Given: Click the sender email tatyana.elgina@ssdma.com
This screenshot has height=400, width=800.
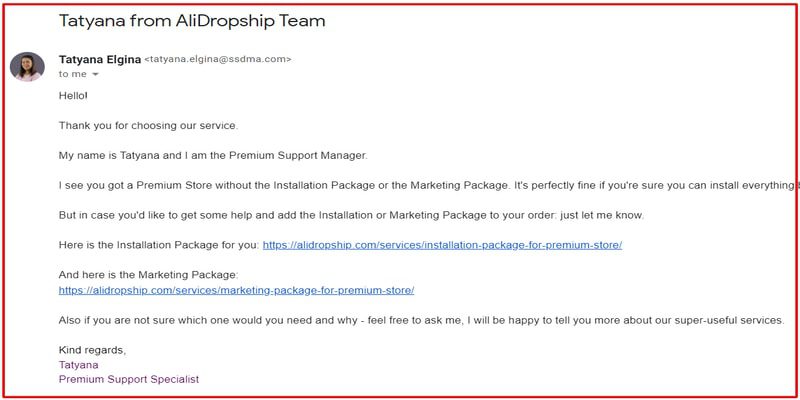Looking at the screenshot, I should pyautogui.click(x=218, y=59).
